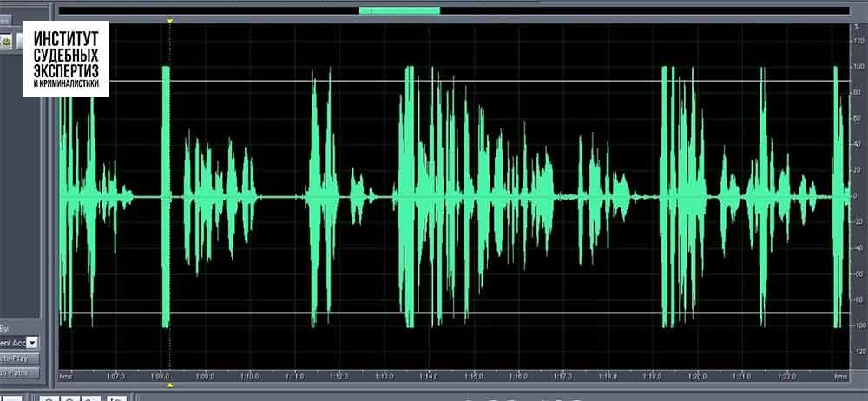Click the 1:22.0 mark on time ruler
This screenshot has height=401, width=868.
(786, 377)
